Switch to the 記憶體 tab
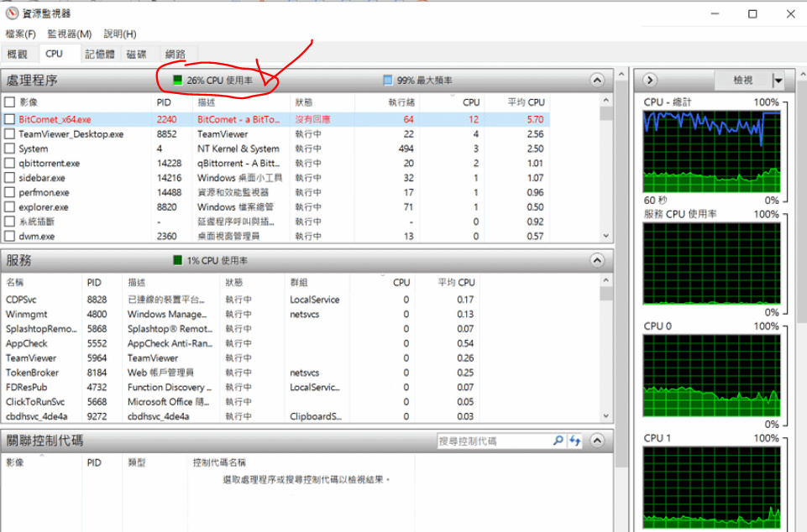 tap(99, 55)
